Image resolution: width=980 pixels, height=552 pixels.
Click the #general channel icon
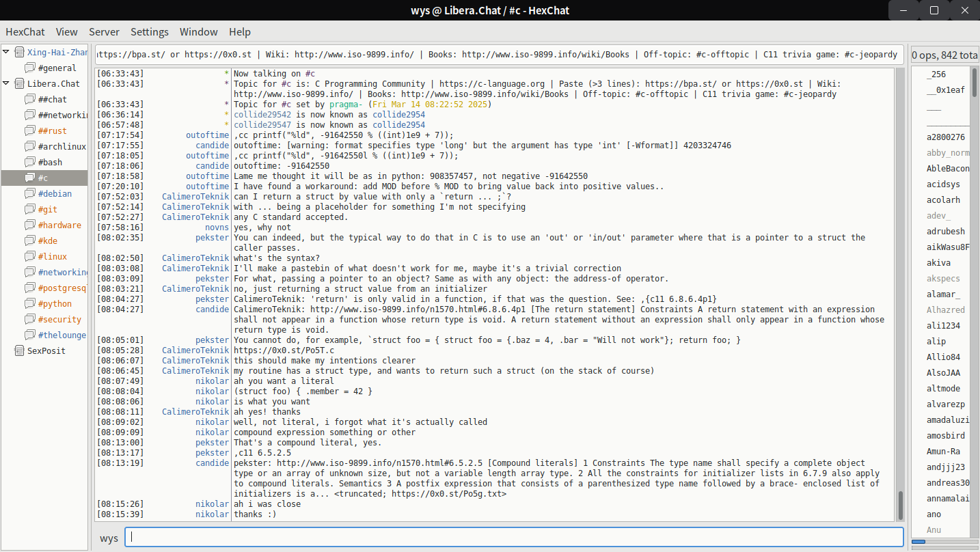click(x=29, y=68)
